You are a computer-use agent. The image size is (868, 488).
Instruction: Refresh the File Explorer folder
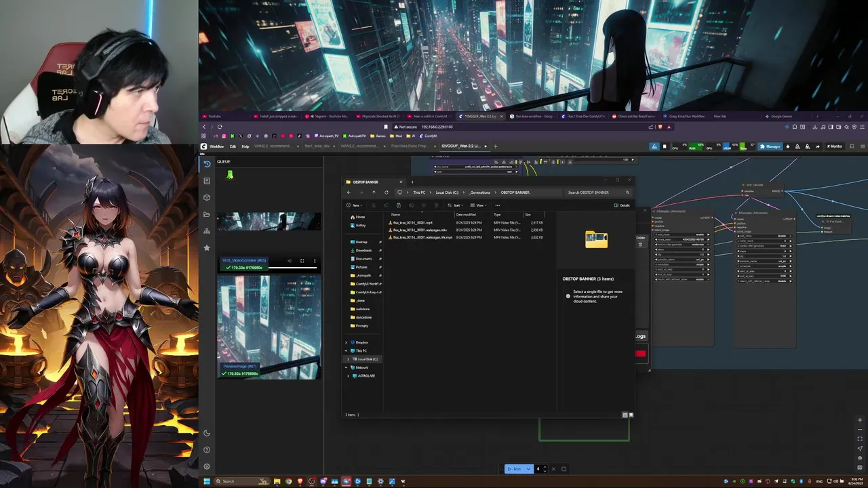coord(387,192)
